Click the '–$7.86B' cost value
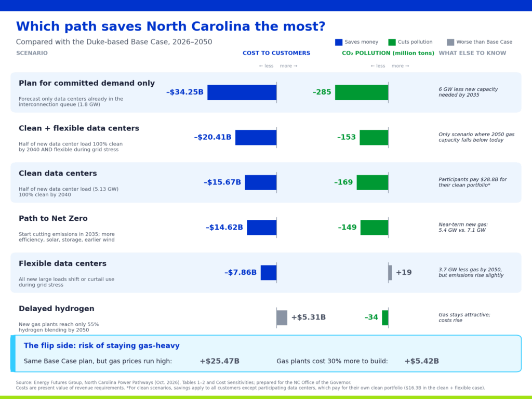 tap(241, 272)
